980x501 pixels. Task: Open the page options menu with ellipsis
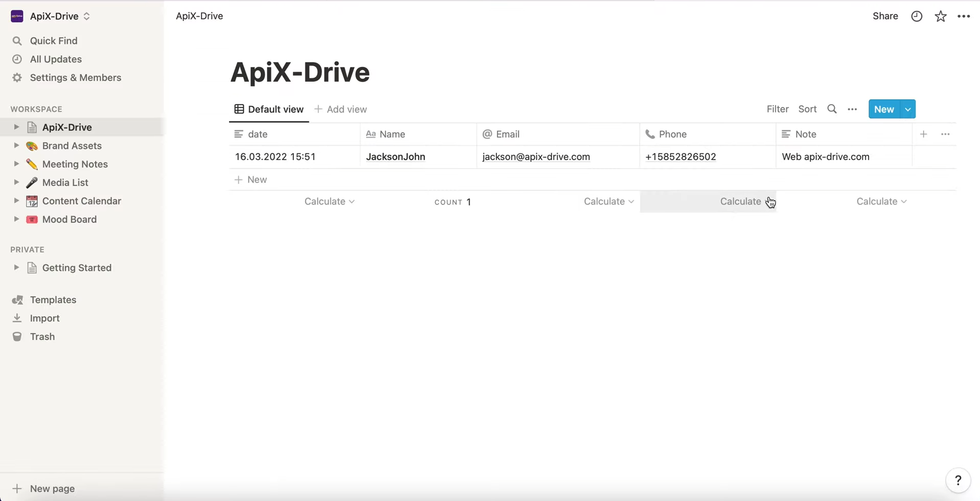[964, 16]
